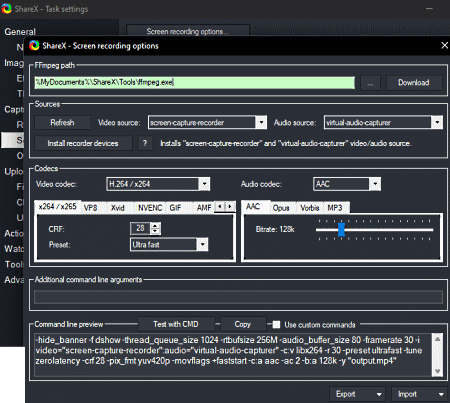Increase the CRF value with up arrow
Screen dimensions: 450x403
[155, 226]
